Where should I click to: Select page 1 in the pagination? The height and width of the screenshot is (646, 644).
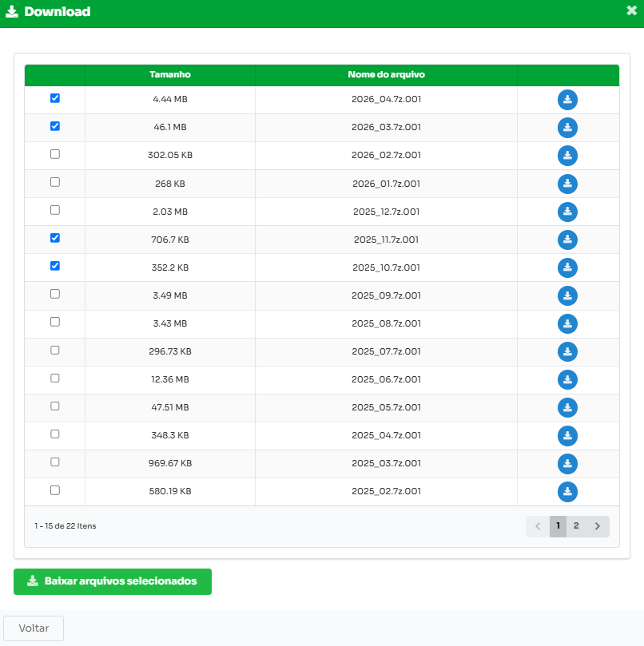[558, 526]
